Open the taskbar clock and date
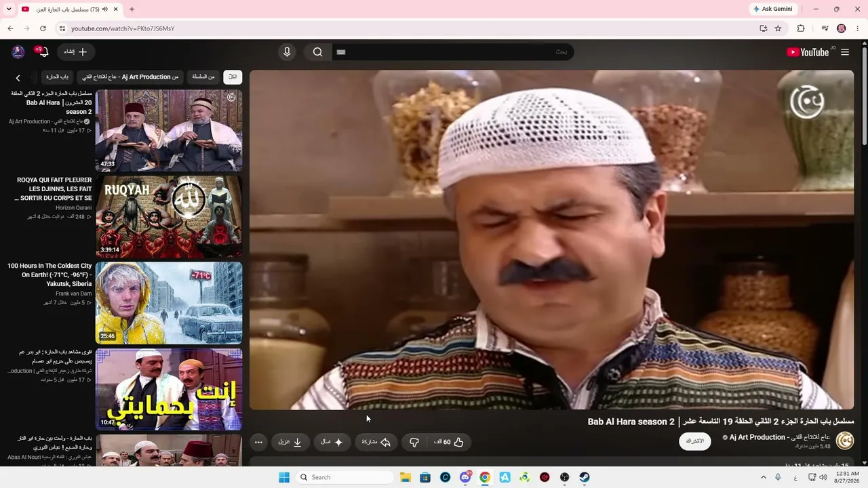Screen dimensions: 868x488 [x=847, y=477]
